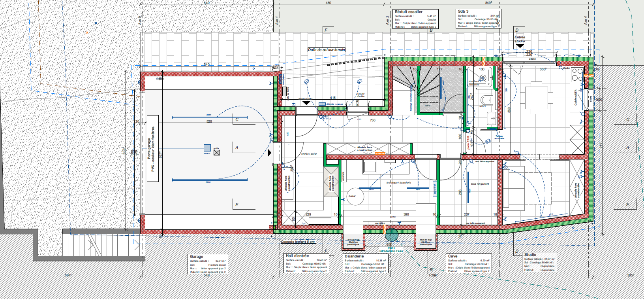Viewport: 644px width, 299px height.
Task: Click the 'Réduit escalier' legend title
Action: coord(409,12)
